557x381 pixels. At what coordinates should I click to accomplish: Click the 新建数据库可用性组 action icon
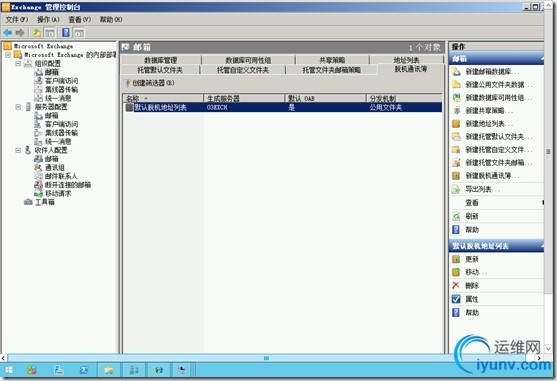(456, 98)
